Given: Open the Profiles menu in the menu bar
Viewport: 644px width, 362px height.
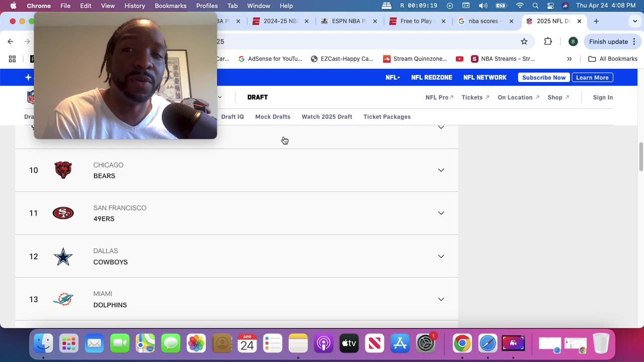Looking at the screenshot, I should tap(207, 6).
